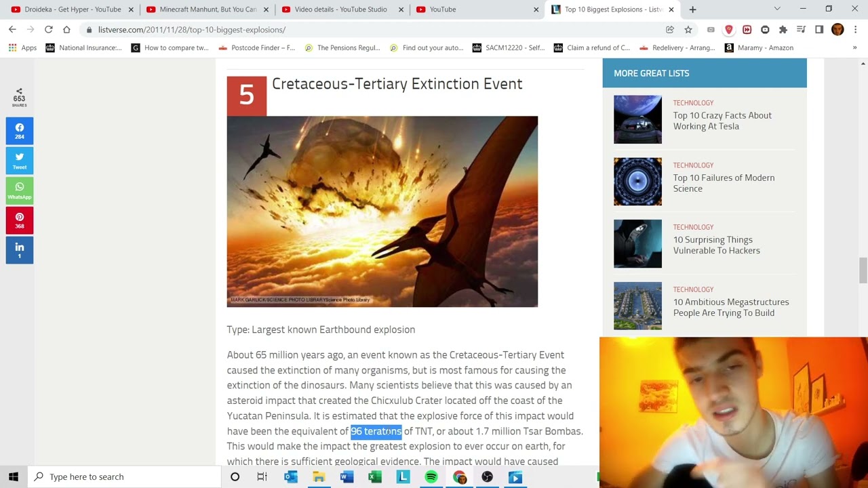The height and width of the screenshot is (488, 868).
Task: Toggle the Chrome side panel
Action: pos(819,30)
